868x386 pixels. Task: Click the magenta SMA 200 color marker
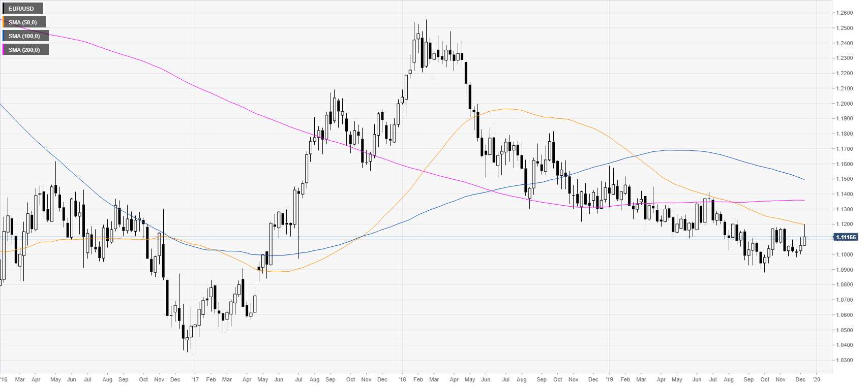point(4,50)
